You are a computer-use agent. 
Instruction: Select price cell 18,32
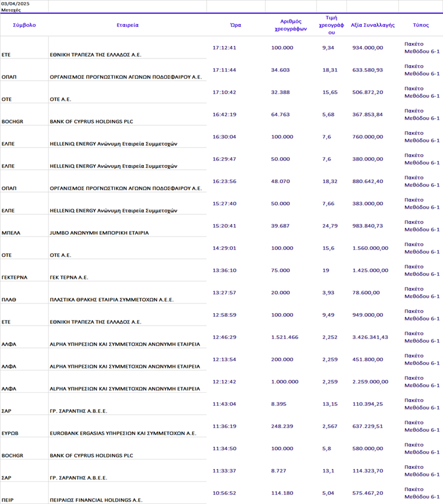pyautogui.click(x=330, y=181)
